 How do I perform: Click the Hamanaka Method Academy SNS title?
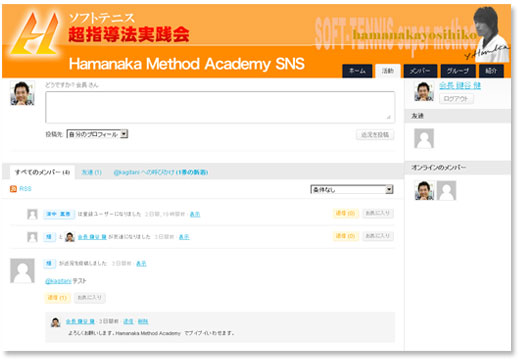pos(186,64)
